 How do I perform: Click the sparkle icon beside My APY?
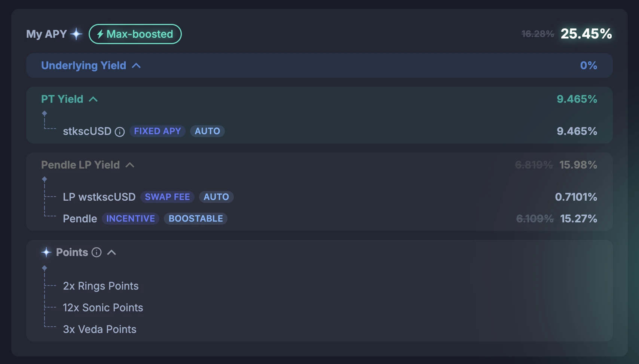point(76,34)
